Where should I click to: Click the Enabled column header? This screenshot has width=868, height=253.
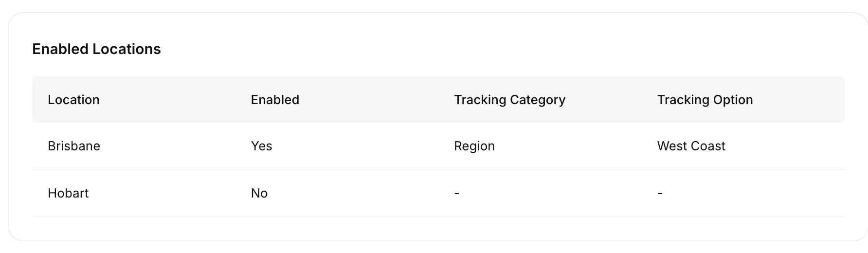click(x=275, y=100)
